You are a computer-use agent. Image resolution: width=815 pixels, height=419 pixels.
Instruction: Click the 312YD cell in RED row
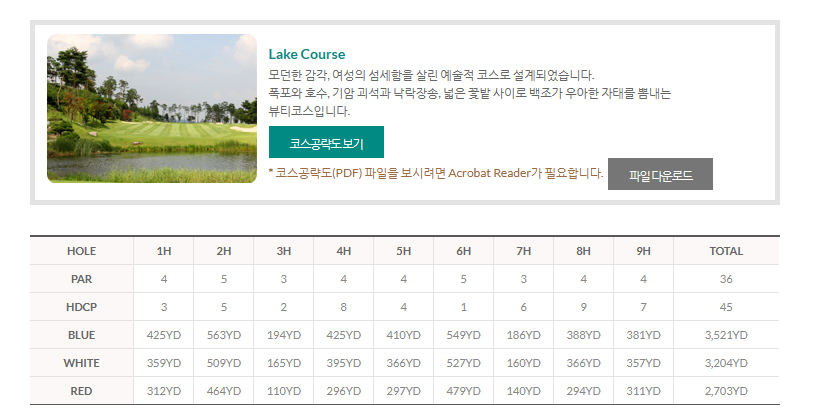coord(164,391)
